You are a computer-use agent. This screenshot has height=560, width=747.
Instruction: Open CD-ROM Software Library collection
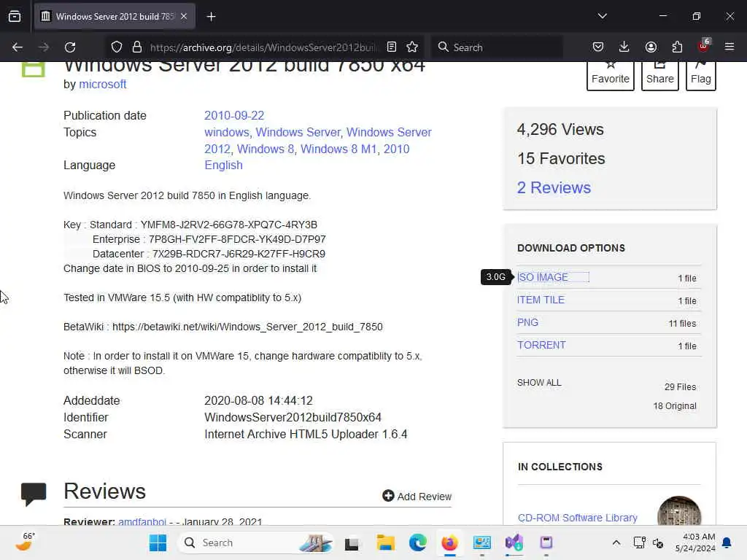tap(578, 518)
